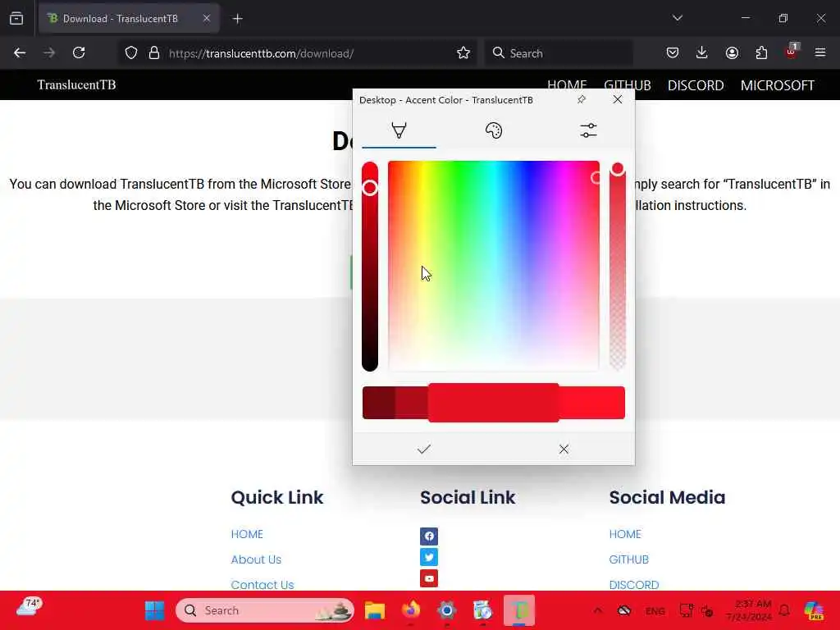Image resolution: width=840 pixels, height=630 pixels.
Task: Open a new browser tab
Action: pos(238,19)
